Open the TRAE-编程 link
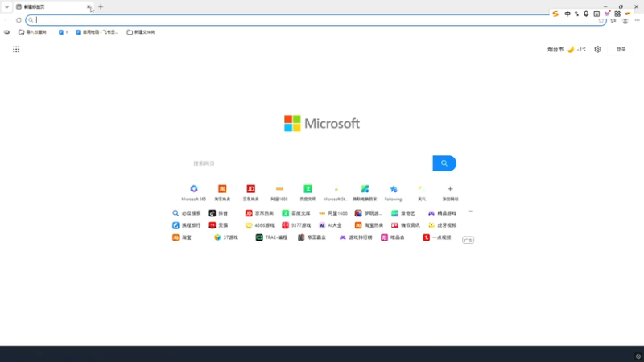Viewport: 644px width, 362px height. [271, 237]
